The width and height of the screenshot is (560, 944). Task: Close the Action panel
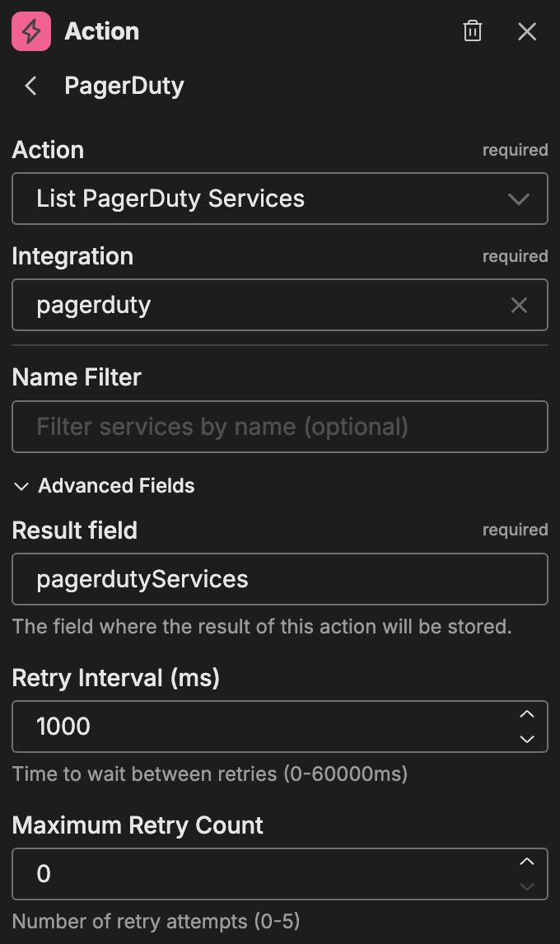pyautogui.click(x=527, y=31)
